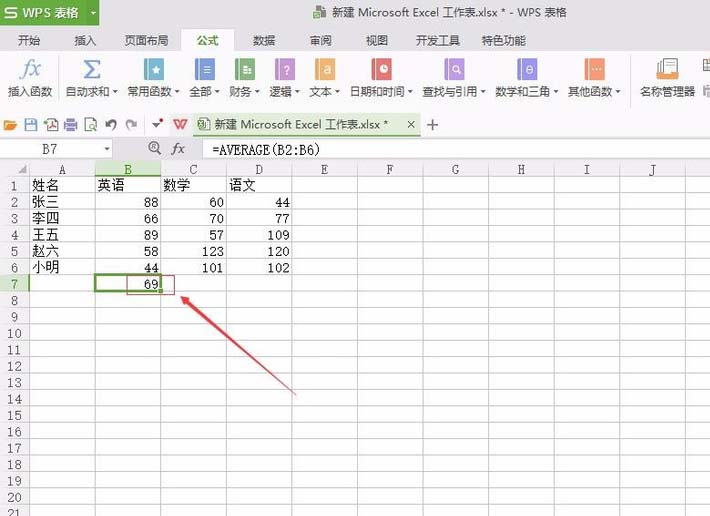Viewport: 710px width, 516px height.
Task: Open the Other Functions (其他函数) icon
Action: pyautogui.click(x=594, y=69)
